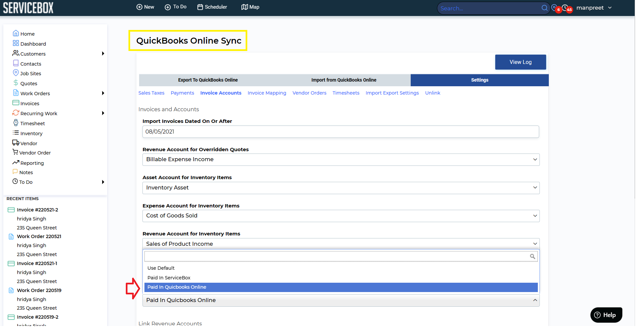This screenshot has height=332, width=644.
Task: Open the Invoice Mapping settings link
Action: (267, 93)
